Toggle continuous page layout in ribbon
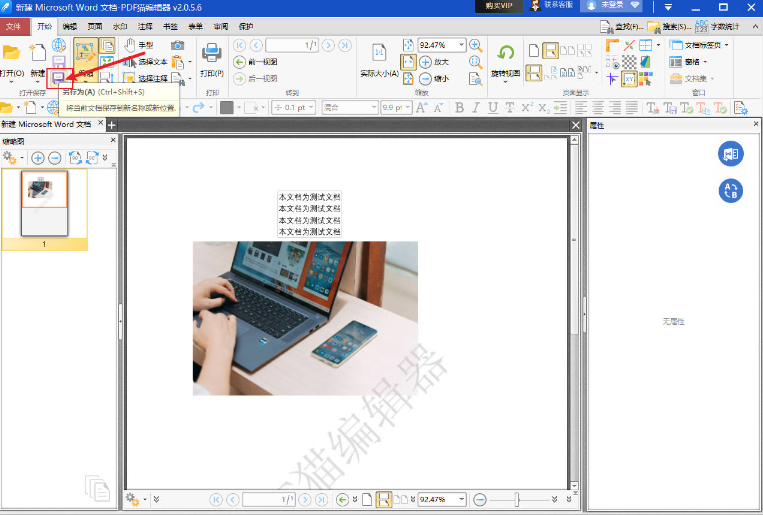The width and height of the screenshot is (763, 515). tap(550, 50)
